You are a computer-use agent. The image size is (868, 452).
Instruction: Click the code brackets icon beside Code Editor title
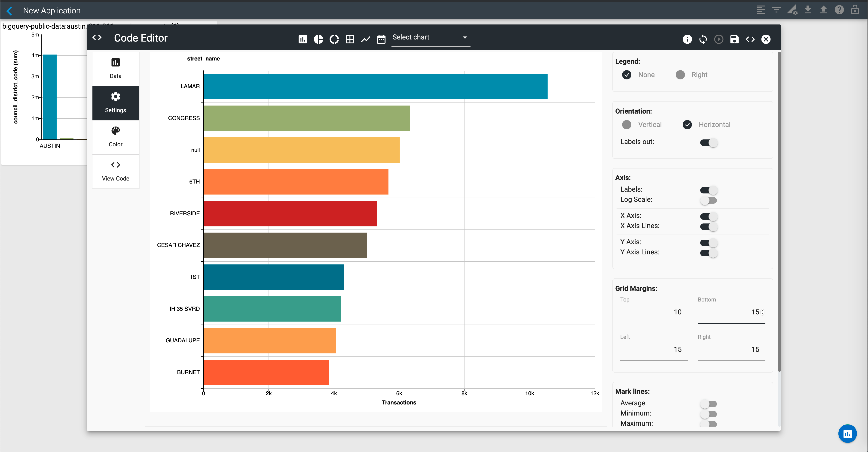[x=97, y=37]
